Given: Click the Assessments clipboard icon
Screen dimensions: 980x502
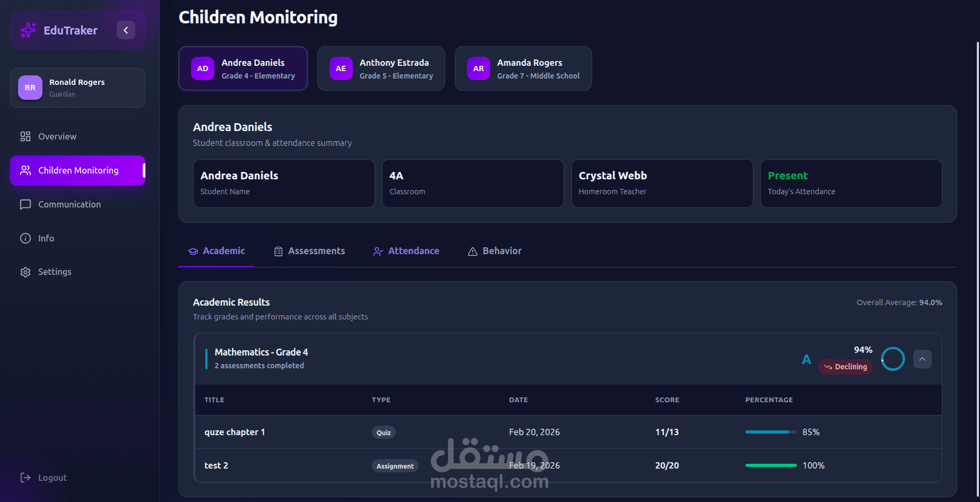Looking at the screenshot, I should point(279,252).
